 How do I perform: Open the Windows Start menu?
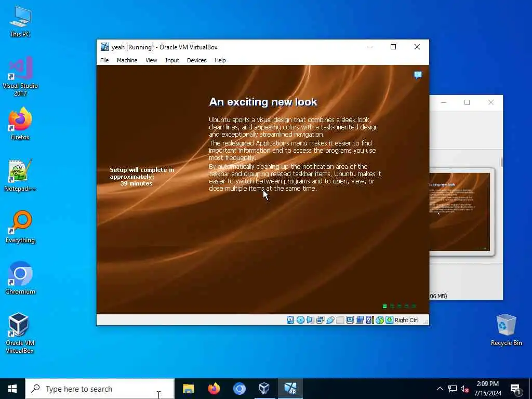click(x=12, y=389)
